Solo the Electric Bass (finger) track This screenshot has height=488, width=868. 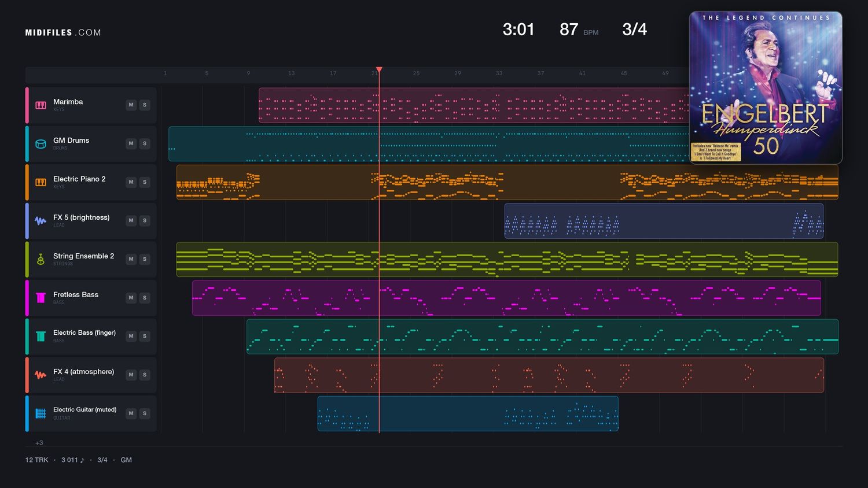(x=145, y=336)
